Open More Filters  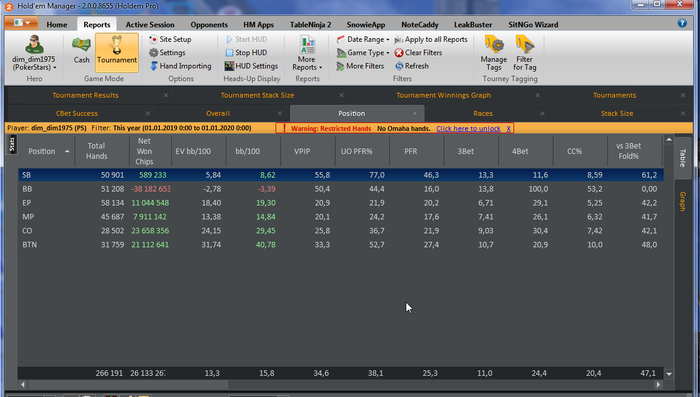tap(360, 66)
